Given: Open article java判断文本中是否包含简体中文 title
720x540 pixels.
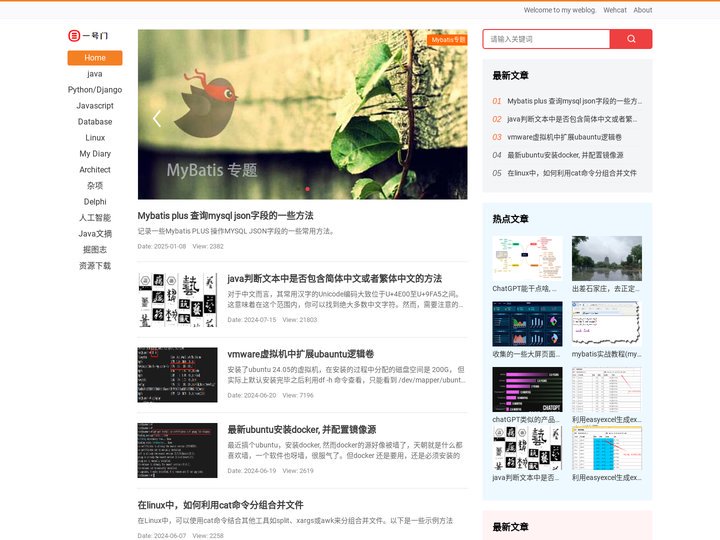Looking at the screenshot, I should (335, 278).
